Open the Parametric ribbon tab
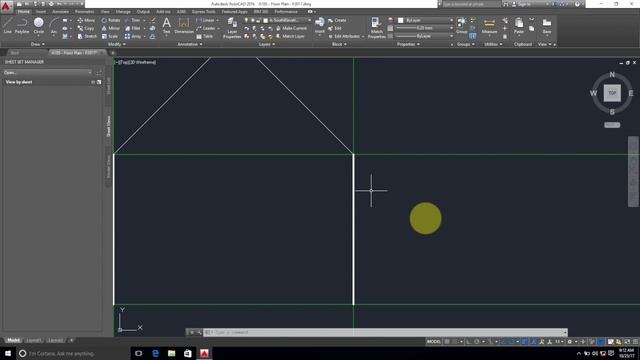Viewport: 640px width, 360px height. (84, 12)
